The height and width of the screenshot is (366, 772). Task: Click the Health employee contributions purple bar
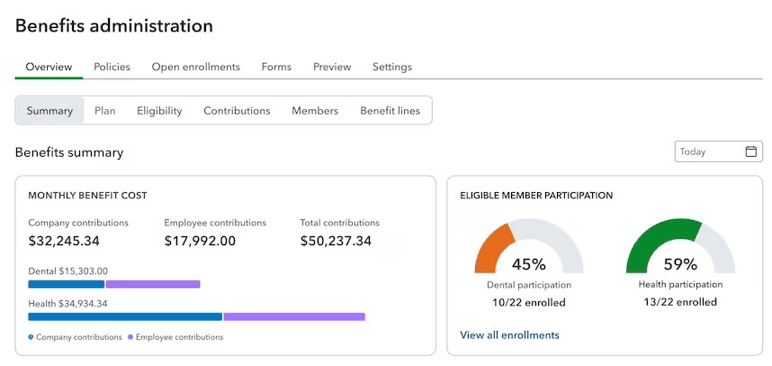tap(294, 317)
